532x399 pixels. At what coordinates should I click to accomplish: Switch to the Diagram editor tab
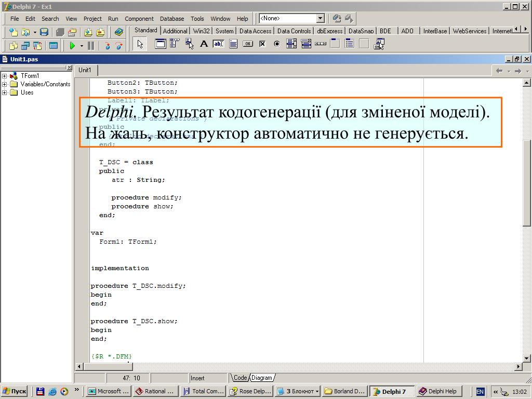[x=262, y=378]
